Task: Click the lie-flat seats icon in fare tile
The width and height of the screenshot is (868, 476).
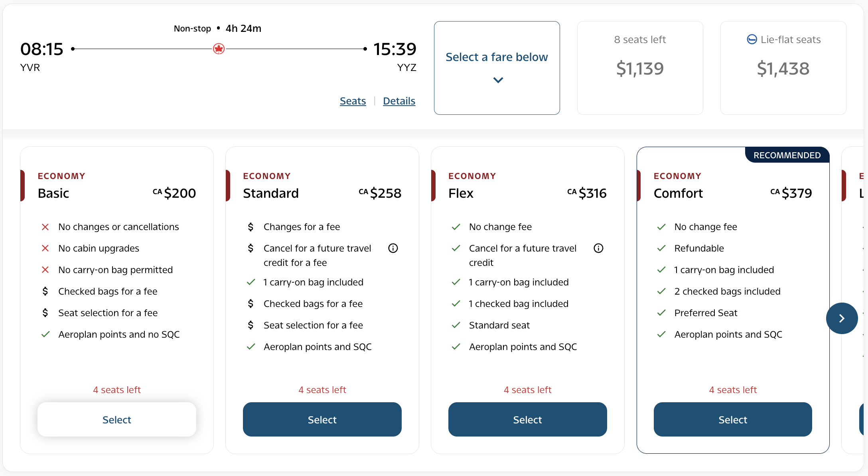Action: coord(752,39)
